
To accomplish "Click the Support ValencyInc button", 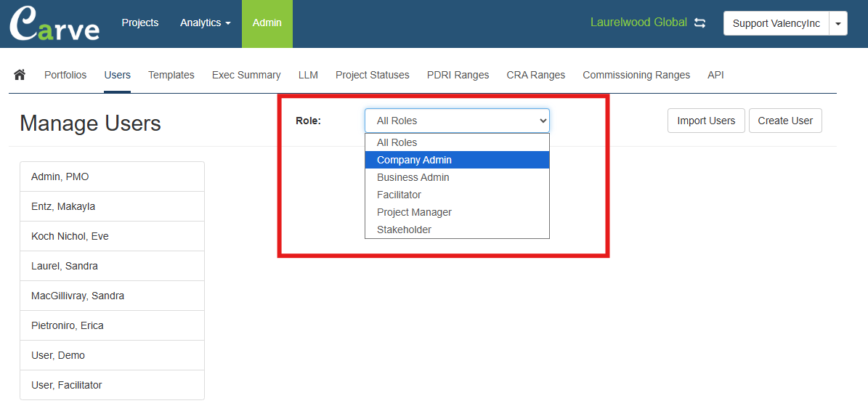I will click(x=776, y=24).
